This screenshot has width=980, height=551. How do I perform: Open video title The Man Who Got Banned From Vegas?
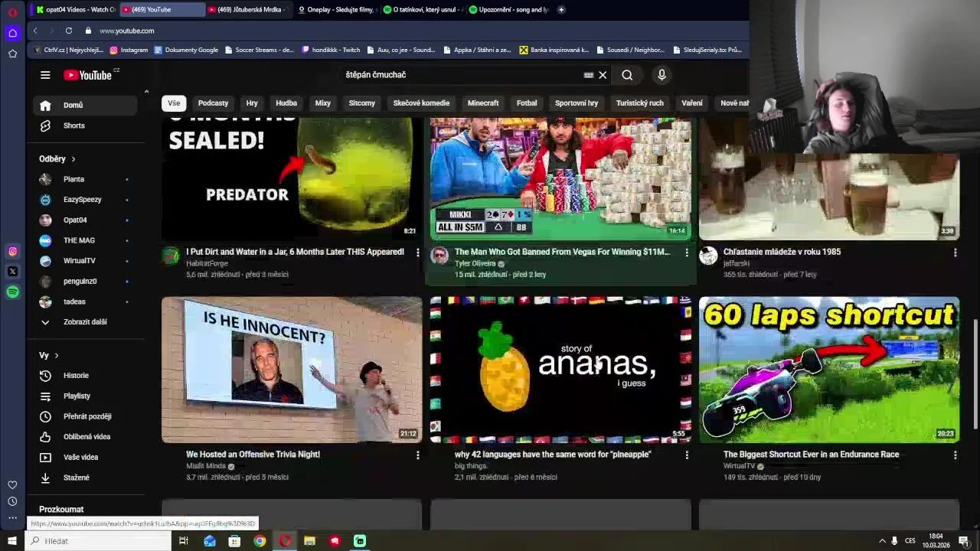[562, 252]
